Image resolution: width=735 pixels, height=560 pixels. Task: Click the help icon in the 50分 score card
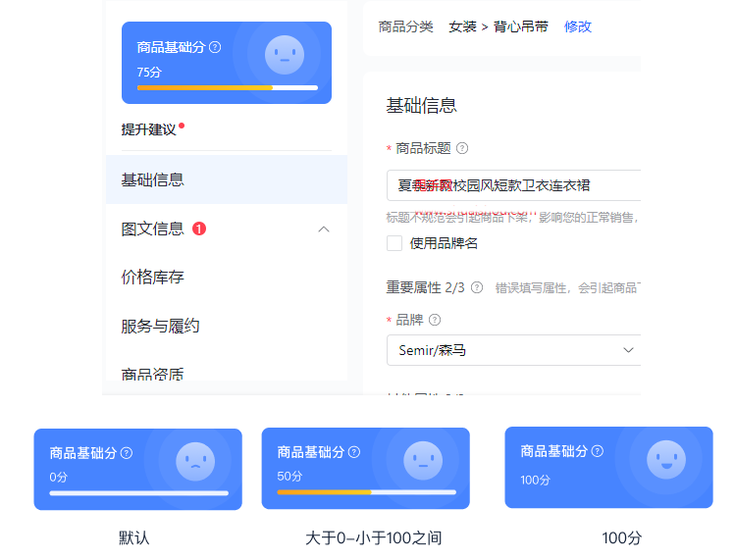tap(354, 452)
